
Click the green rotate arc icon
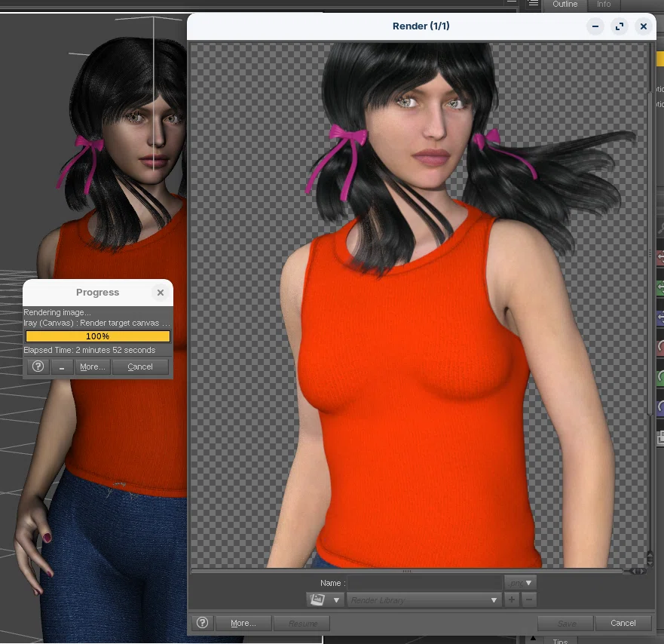661,377
